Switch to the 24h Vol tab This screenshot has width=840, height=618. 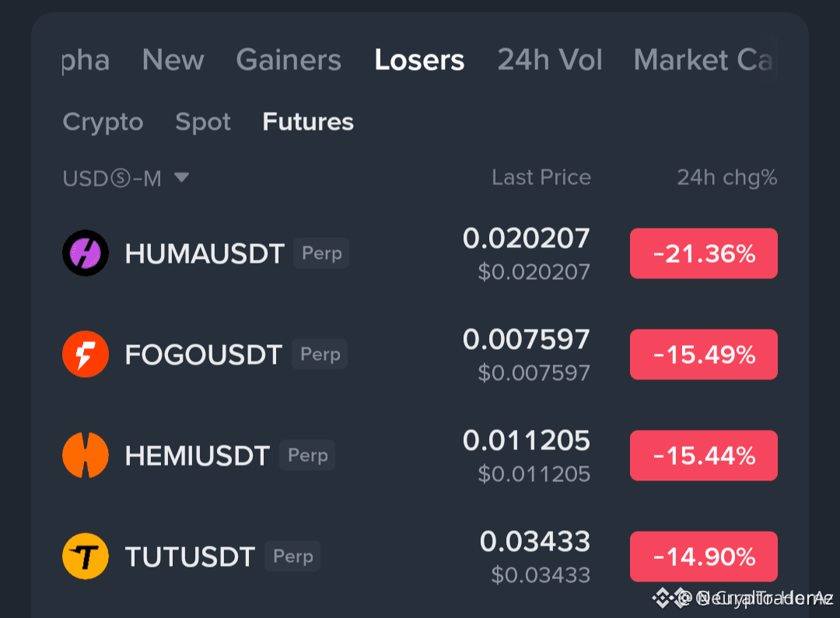click(x=550, y=59)
